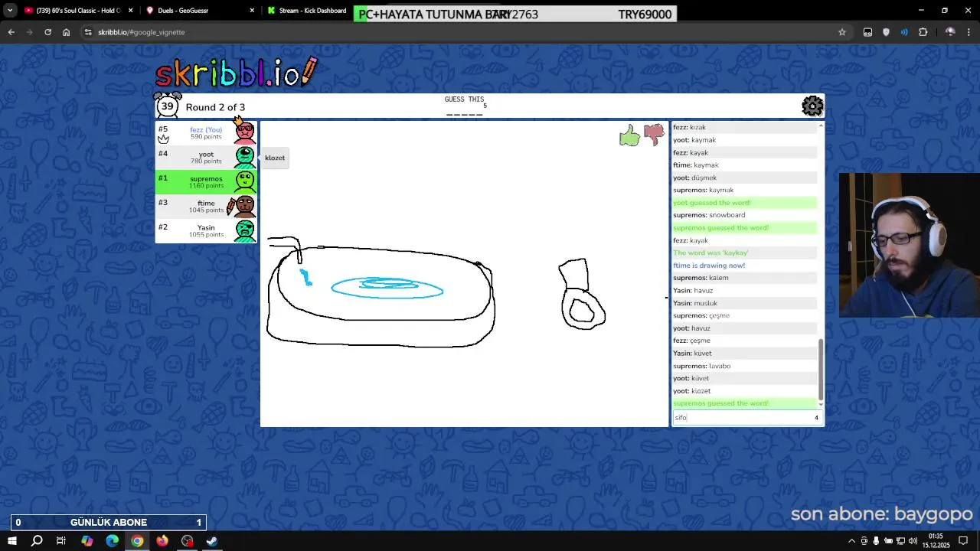View site information icon in address bar

click(x=88, y=32)
